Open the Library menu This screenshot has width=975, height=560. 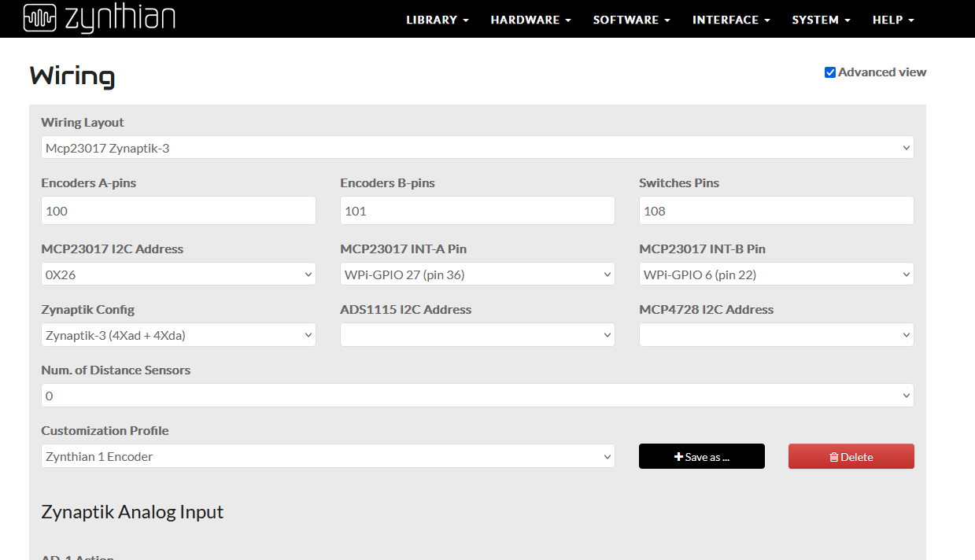click(437, 20)
